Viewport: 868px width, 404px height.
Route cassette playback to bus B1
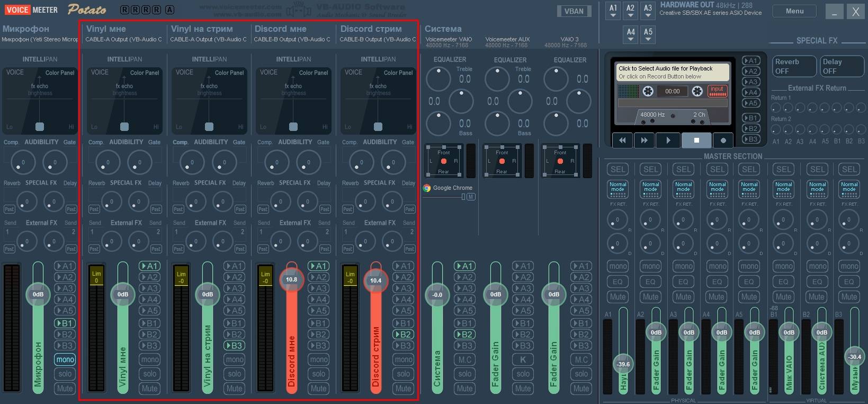click(750, 118)
